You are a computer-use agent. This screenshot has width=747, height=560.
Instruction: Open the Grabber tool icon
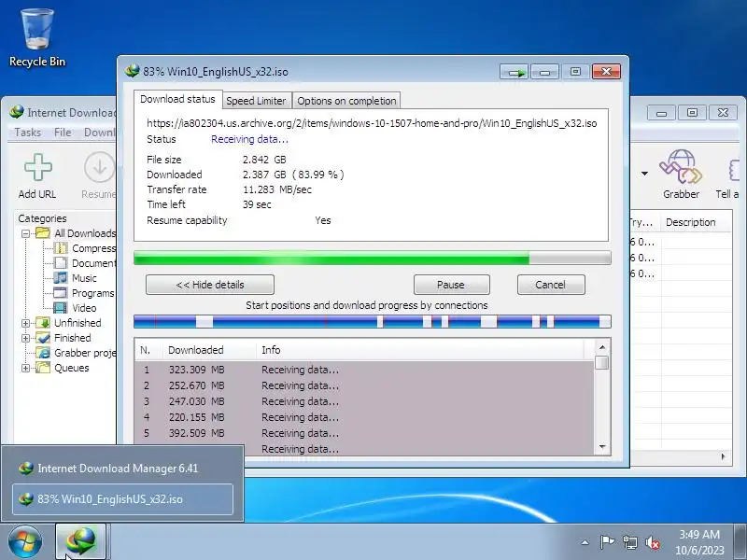tap(681, 167)
